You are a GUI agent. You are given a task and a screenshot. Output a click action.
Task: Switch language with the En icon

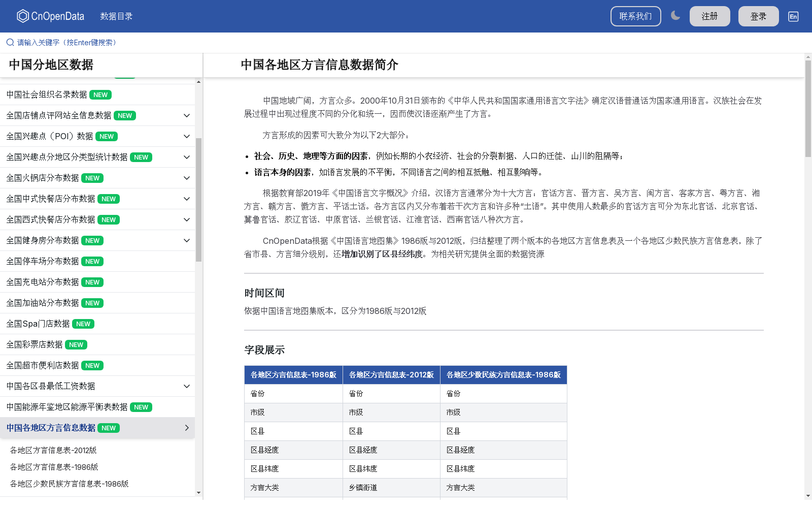793,16
